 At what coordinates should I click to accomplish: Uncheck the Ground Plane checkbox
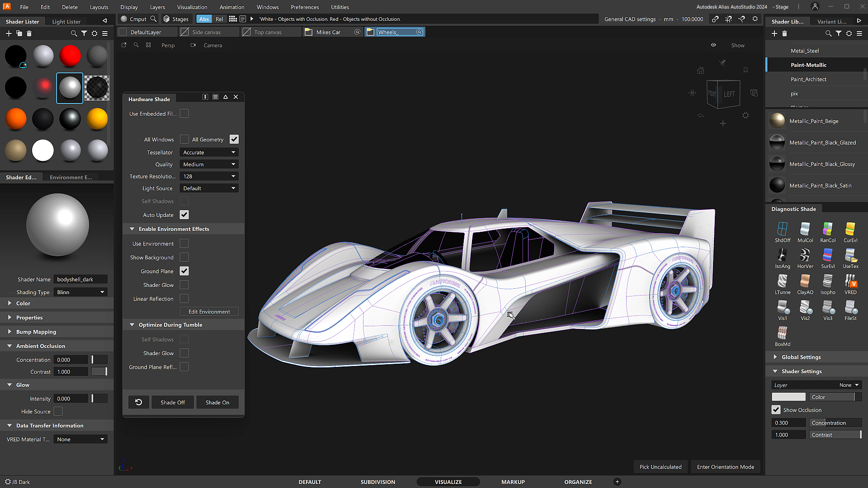click(184, 271)
